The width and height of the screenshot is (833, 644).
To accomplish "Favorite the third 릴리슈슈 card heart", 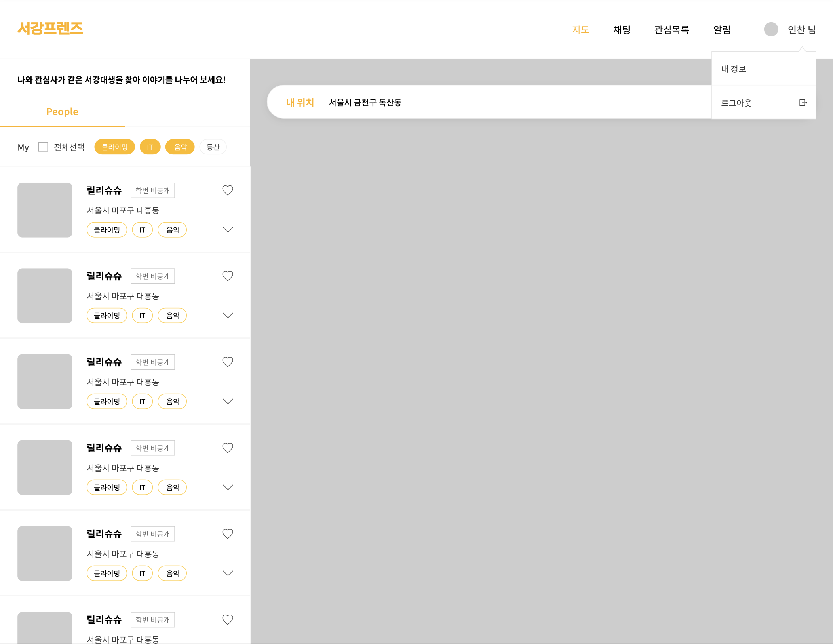I will (228, 362).
